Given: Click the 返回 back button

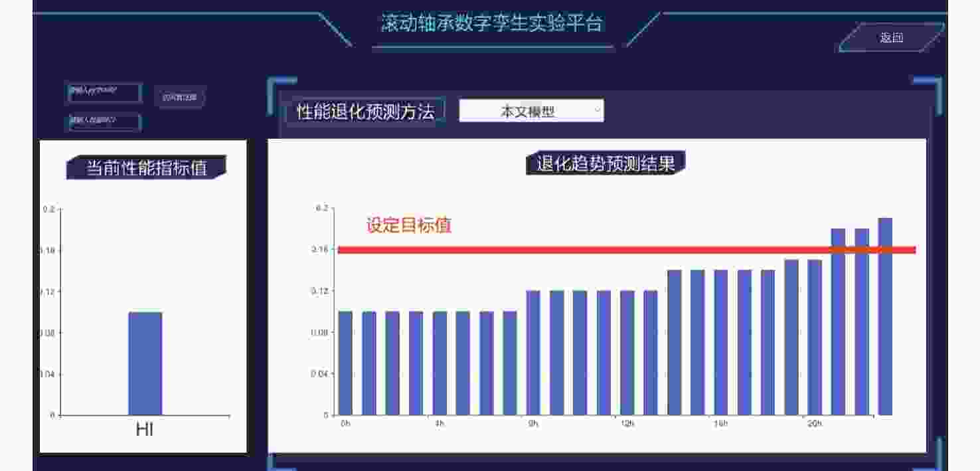Looking at the screenshot, I should click(x=891, y=38).
